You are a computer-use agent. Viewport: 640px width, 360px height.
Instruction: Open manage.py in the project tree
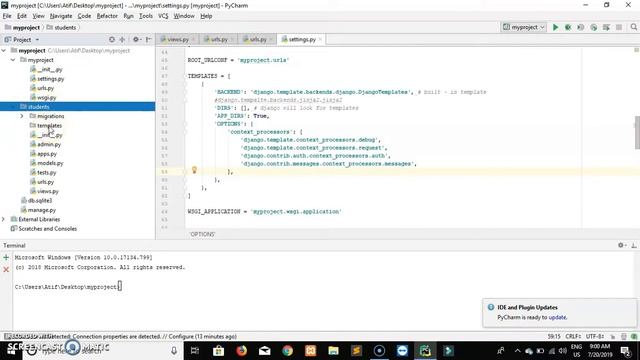pyautogui.click(x=42, y=210)
